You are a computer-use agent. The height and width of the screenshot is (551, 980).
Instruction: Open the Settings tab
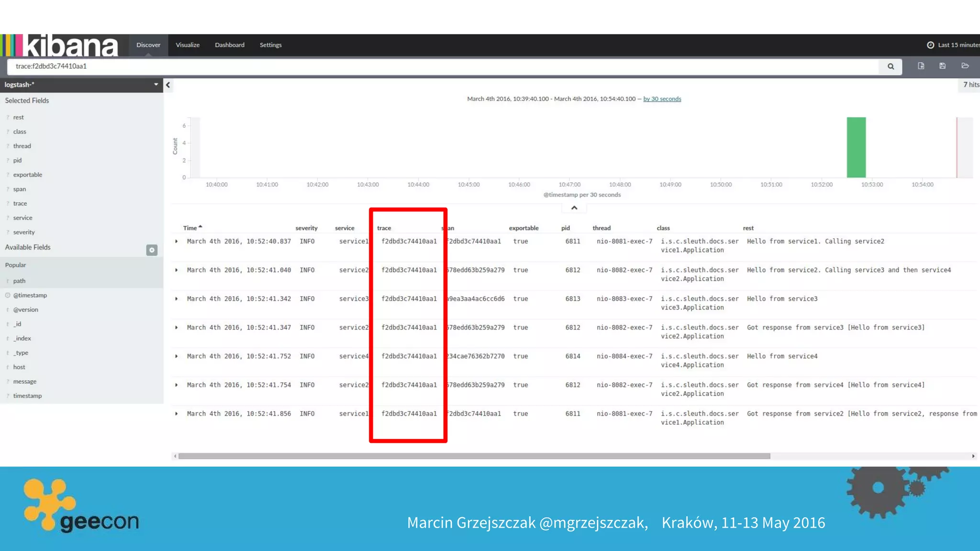pos(270,45)
